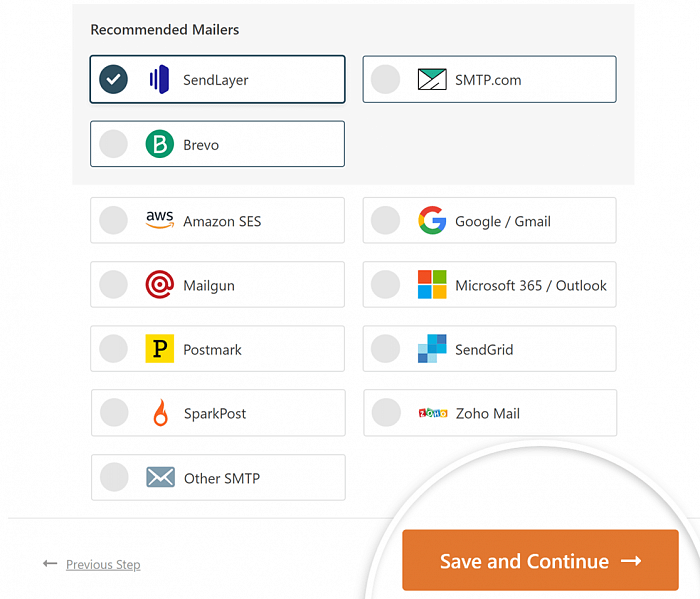Click the SMTP.com envelope logo
This screenshot has width=700, height=599.
coord(432,79)
